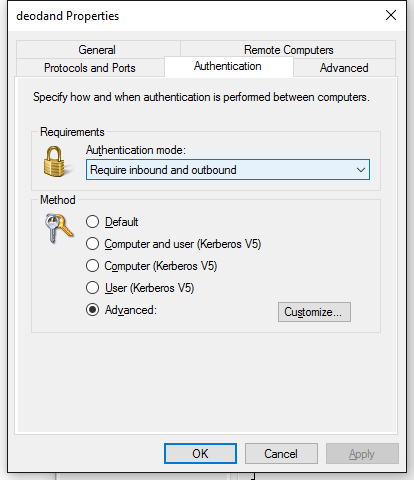The height and width of the screenshot is (480, 414).
Task: Click the Apply button
Action: pos(362,454)
